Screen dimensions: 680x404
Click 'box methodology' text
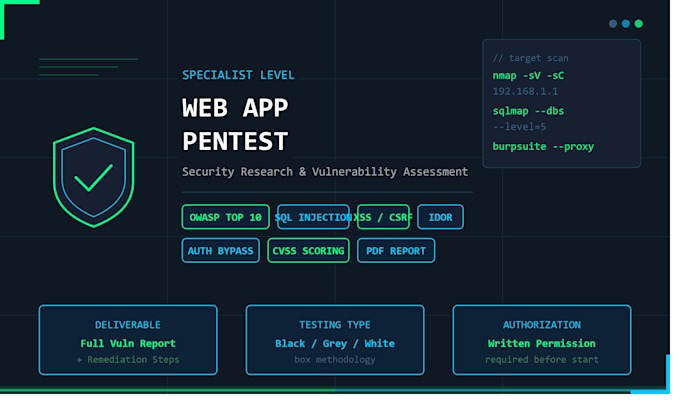point(335,359)
